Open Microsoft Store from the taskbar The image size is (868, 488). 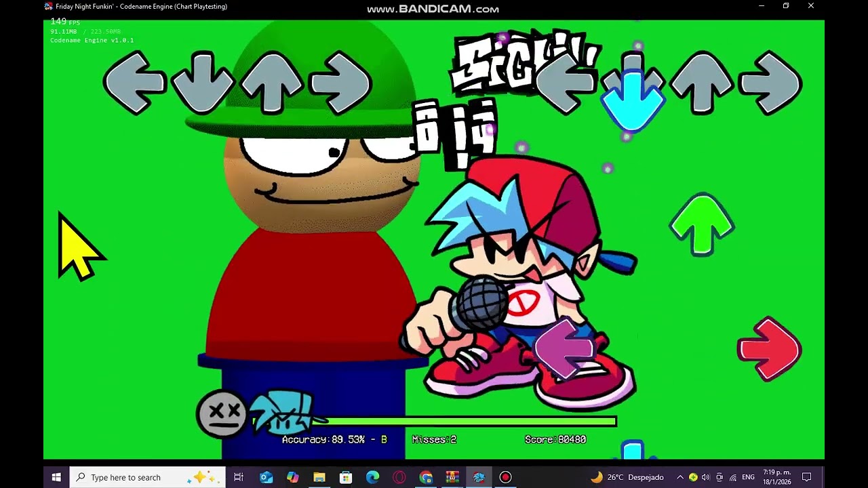(x=346, y=477)
